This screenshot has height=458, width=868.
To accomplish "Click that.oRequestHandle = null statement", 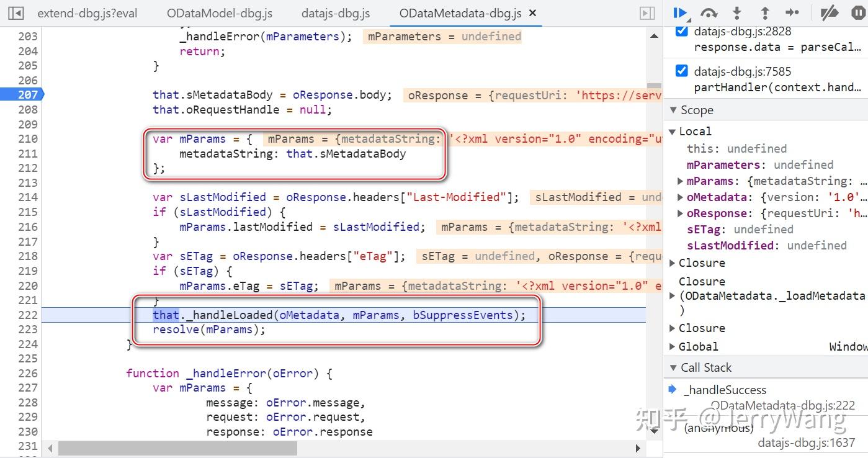I will coord(243,110).
